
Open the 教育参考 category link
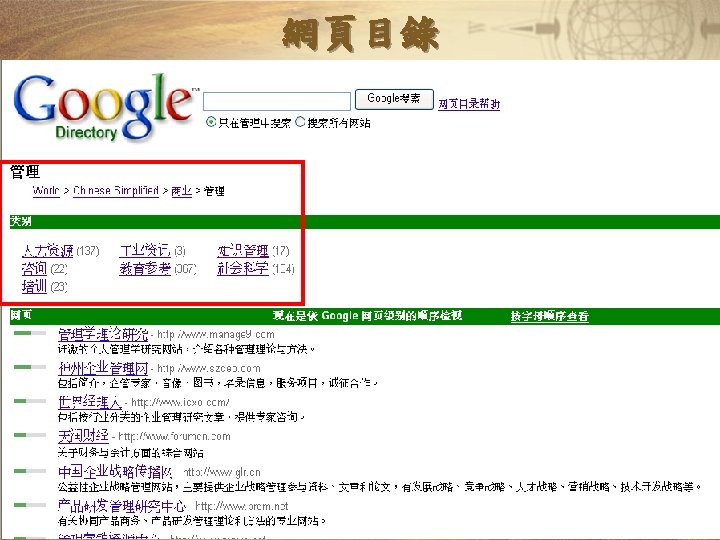tap(145, 269)
